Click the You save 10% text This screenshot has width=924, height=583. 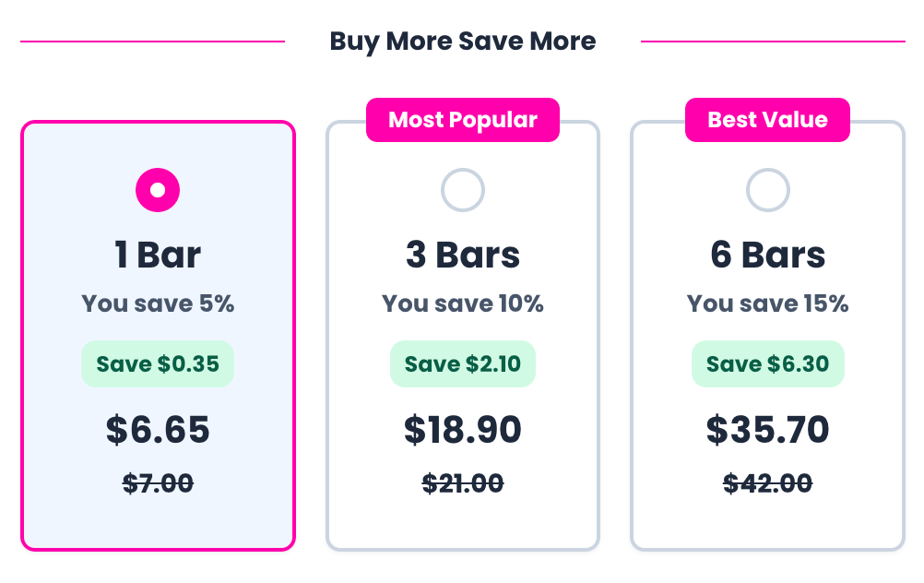pyautogui.click(x=463, y=303)
